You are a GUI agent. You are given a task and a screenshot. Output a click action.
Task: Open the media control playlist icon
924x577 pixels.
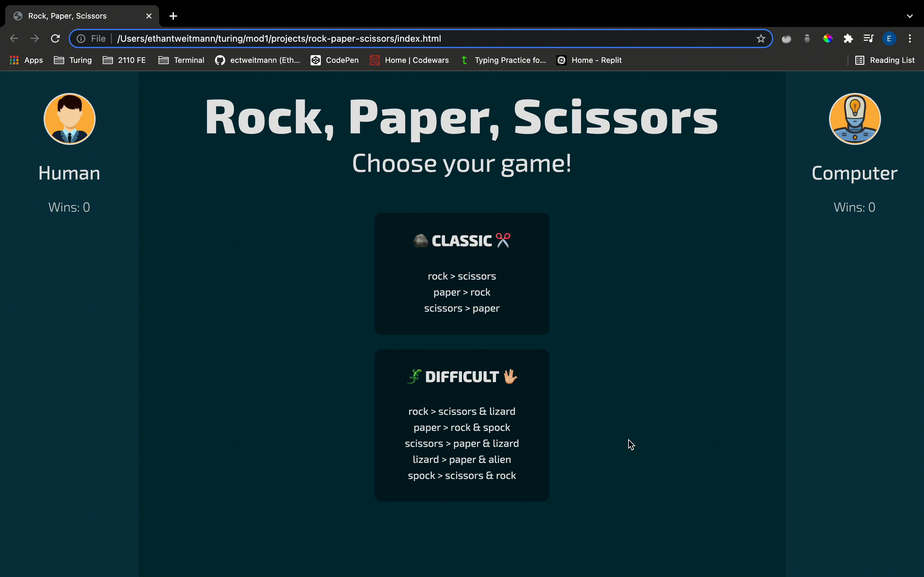point(868,38)
